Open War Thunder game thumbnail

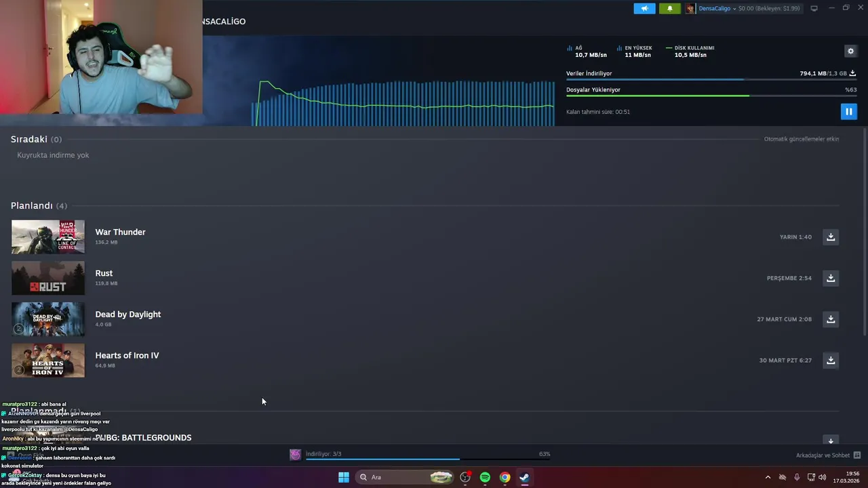click(48, 237)
